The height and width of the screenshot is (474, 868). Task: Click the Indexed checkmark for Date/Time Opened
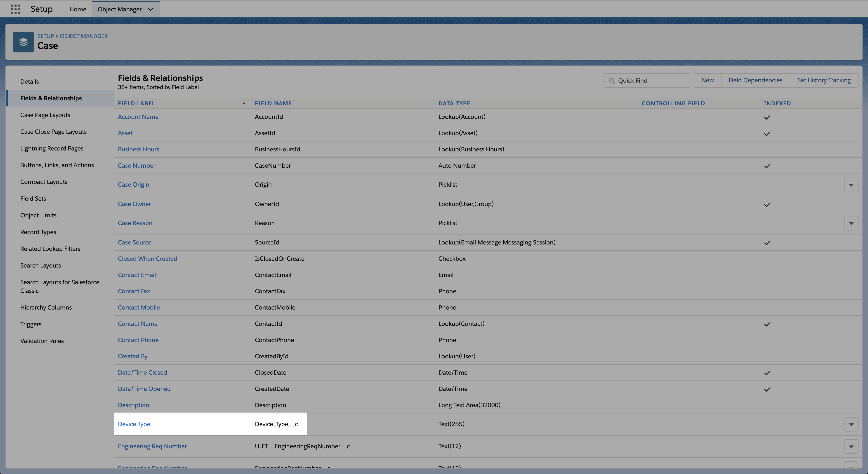(767, 390)
